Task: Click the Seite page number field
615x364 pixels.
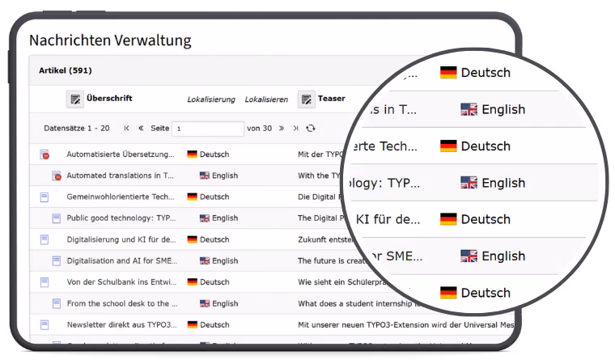Action: [x=208, y=129]
